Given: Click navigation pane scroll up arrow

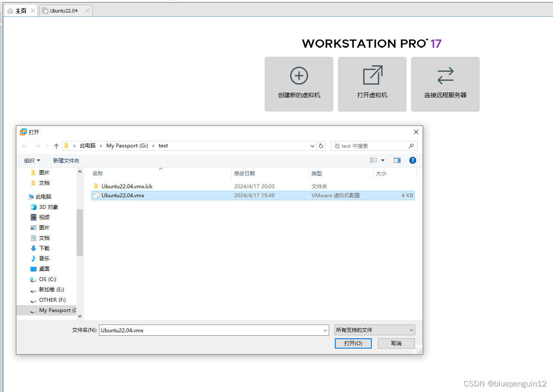Looking at the screenshot, I should [80, 171].
